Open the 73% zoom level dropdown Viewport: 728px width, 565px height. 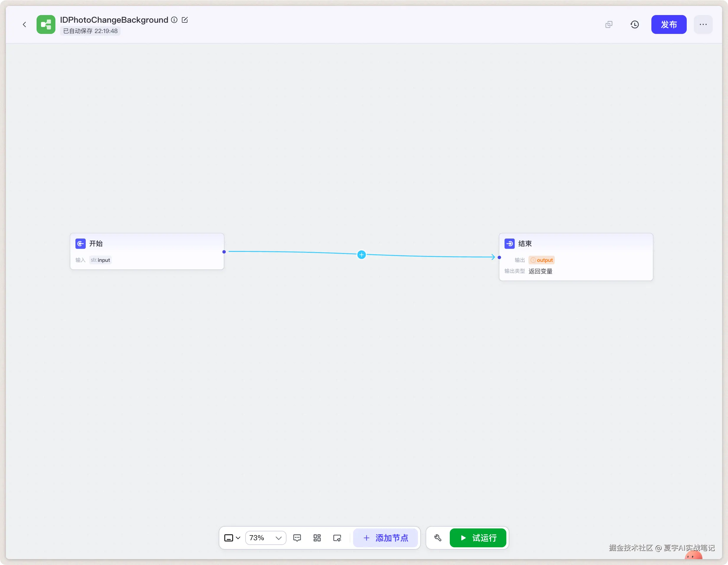tap(266, 538)
